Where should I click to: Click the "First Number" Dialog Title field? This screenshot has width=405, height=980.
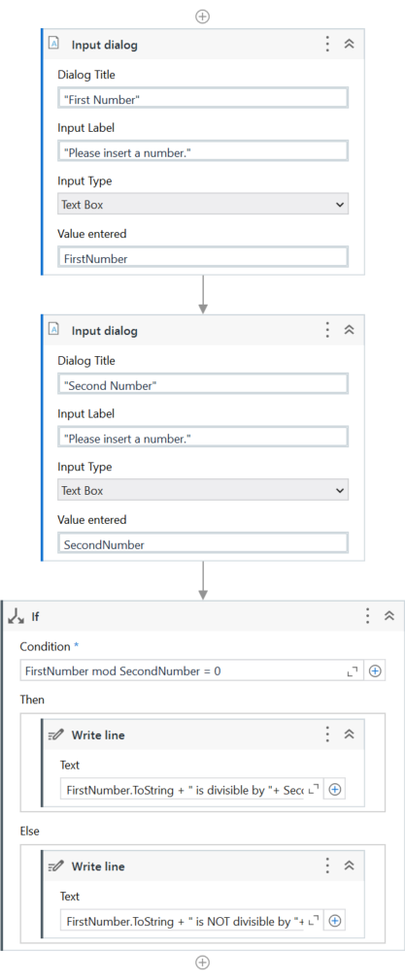click(203, 99)
